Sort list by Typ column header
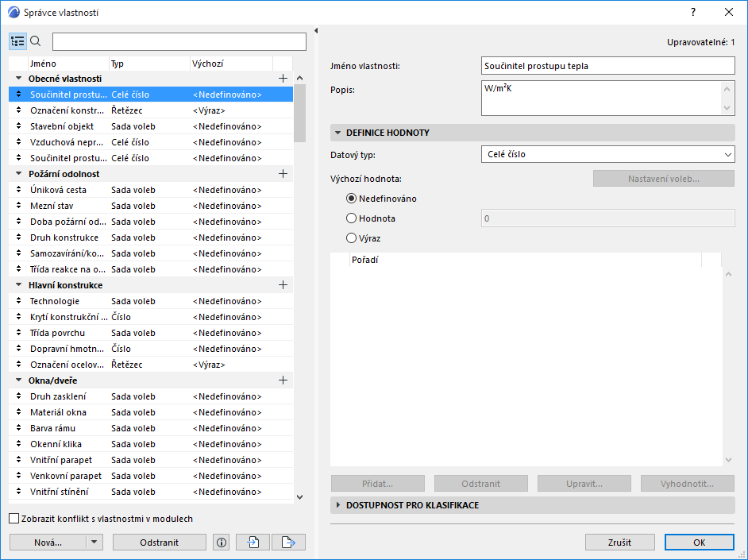The height and width of the screenshot is (560, 748). [x=149, y=64]
